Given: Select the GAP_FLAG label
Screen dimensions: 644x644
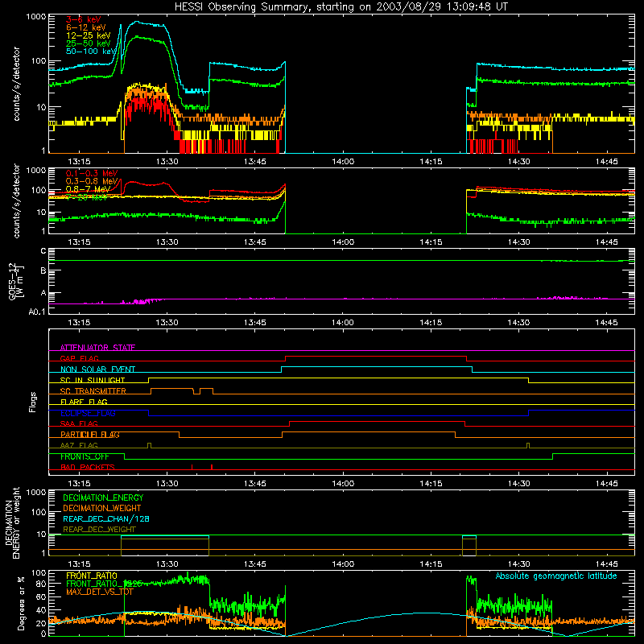Looking at the screenshot, I should point(80,358).
